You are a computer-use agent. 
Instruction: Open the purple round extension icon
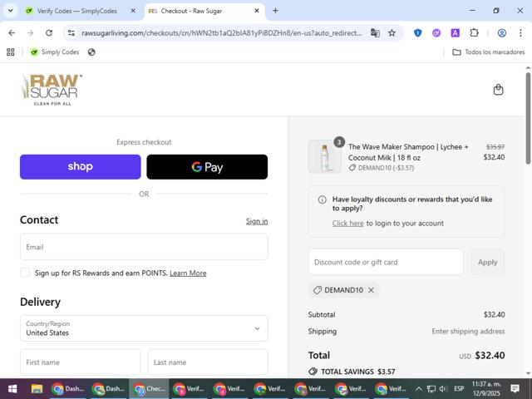click(x=436, y=33)
